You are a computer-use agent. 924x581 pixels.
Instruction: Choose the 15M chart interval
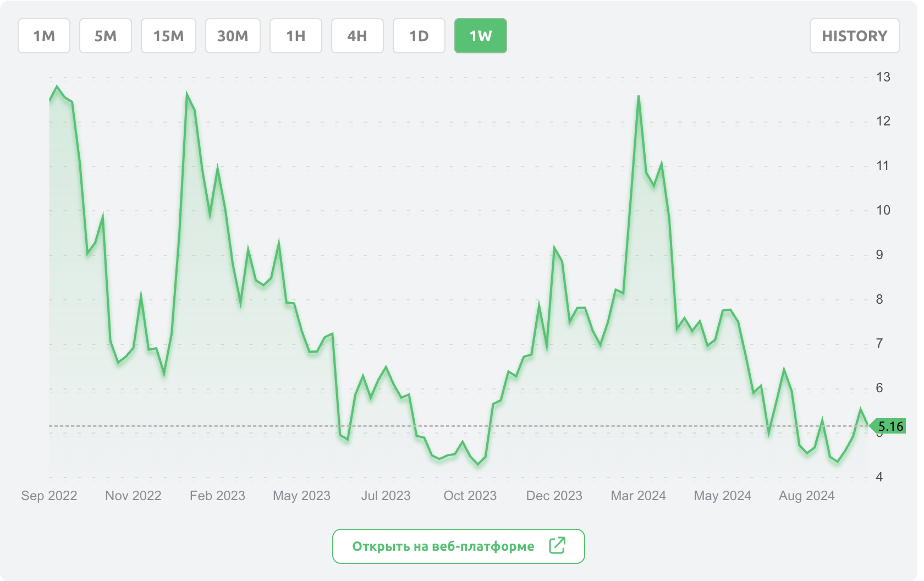coord(168,36)
